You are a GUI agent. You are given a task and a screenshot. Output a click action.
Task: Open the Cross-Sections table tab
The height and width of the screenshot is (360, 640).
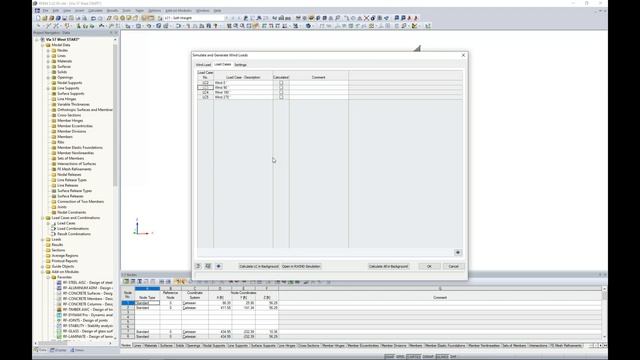[308, 346]
